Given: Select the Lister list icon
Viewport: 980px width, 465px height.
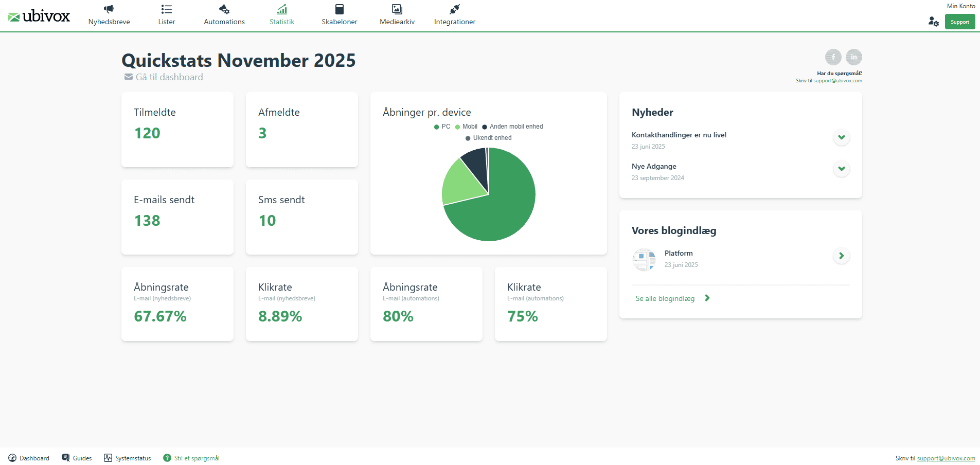Looking at the screenshot, I should (x=166, y=9).
